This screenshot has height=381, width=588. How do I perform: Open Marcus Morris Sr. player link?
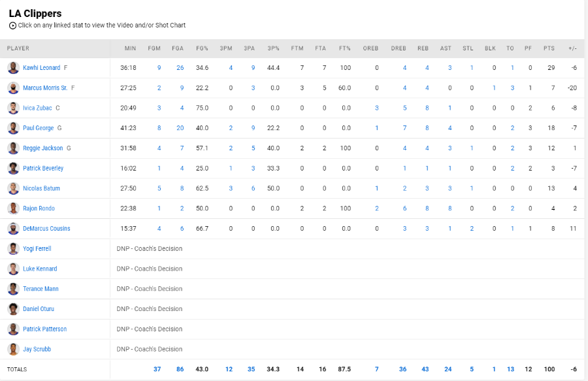(x=45, y=88)
